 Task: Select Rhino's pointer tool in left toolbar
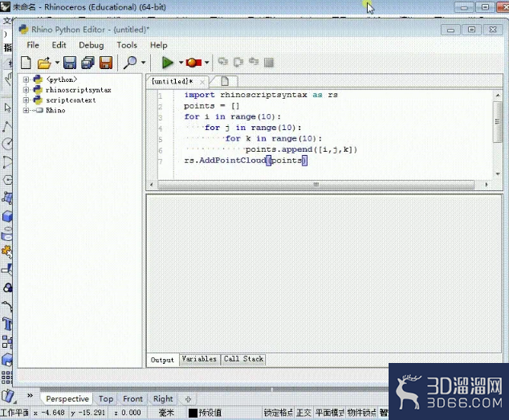point(7,108)
